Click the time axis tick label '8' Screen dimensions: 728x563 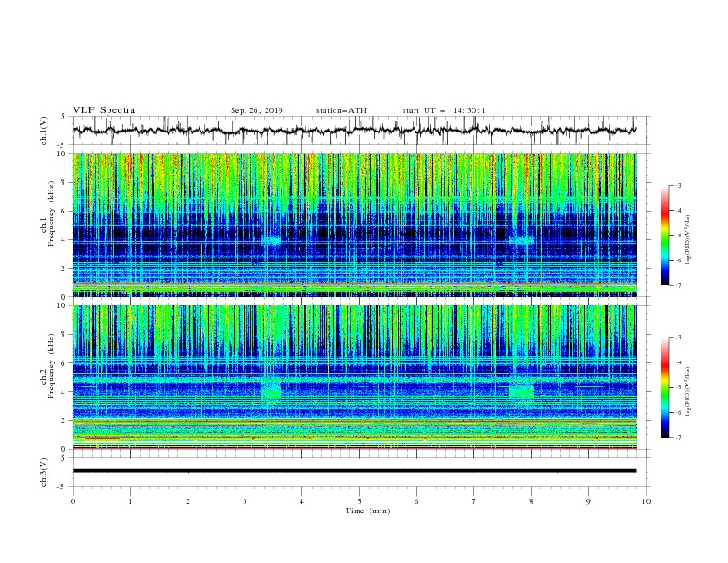pos(531,501)
